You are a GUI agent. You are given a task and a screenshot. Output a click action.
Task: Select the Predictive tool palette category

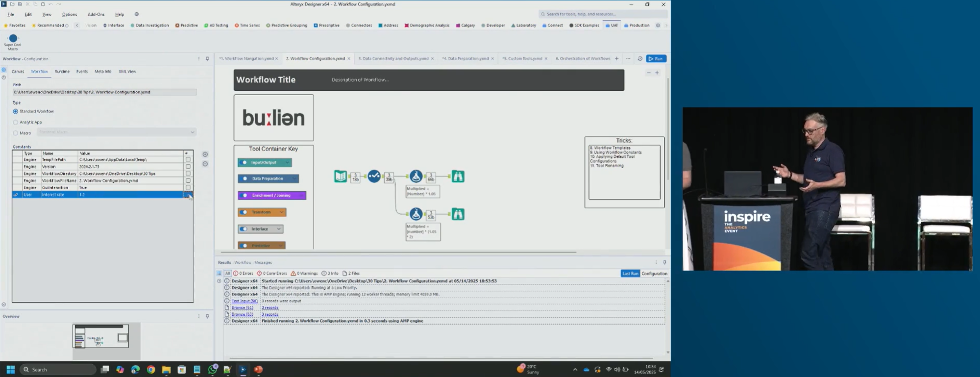(x=187, y=25)
